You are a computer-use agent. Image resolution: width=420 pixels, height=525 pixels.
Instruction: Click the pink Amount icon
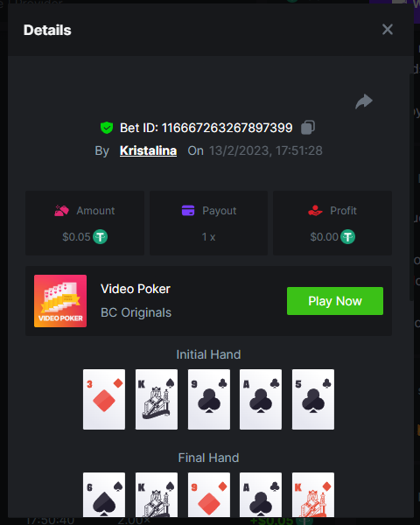[x=61, y=211]
